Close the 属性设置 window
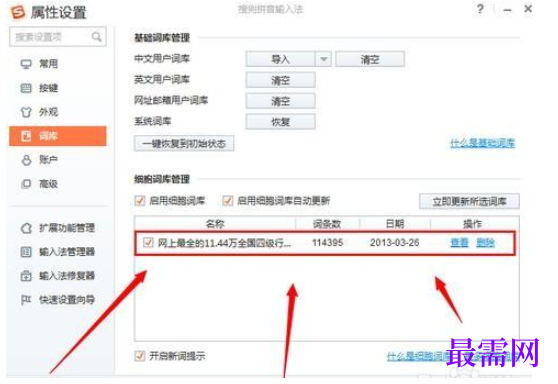 (x=528, y=9)
